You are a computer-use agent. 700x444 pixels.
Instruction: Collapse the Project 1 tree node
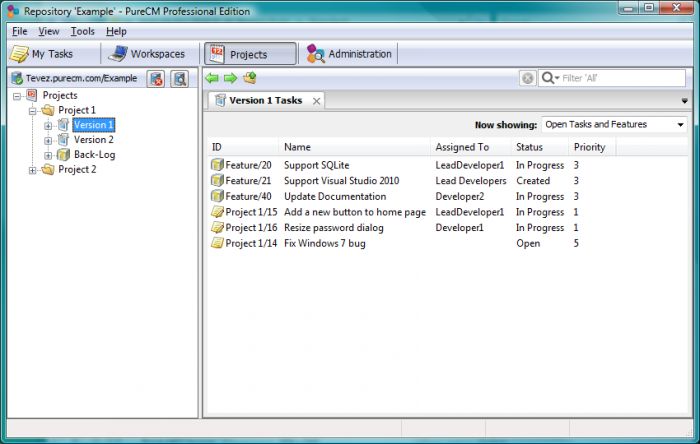[x=33, y=111]
